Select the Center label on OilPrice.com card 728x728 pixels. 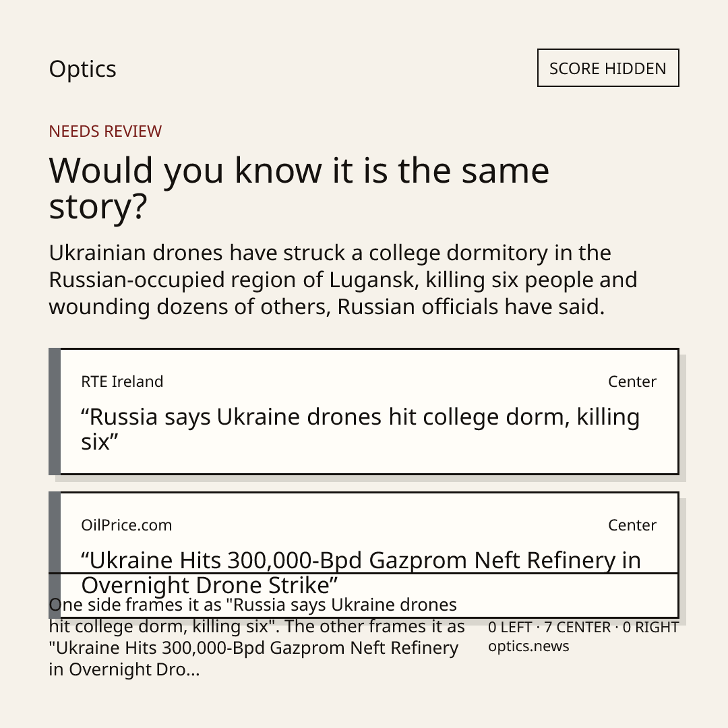(632, 525)
